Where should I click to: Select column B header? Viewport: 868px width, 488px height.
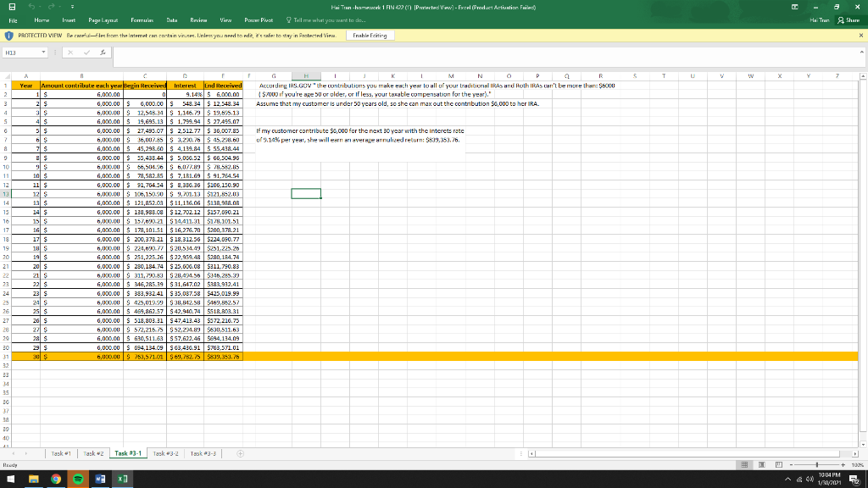tap(81, 76)
